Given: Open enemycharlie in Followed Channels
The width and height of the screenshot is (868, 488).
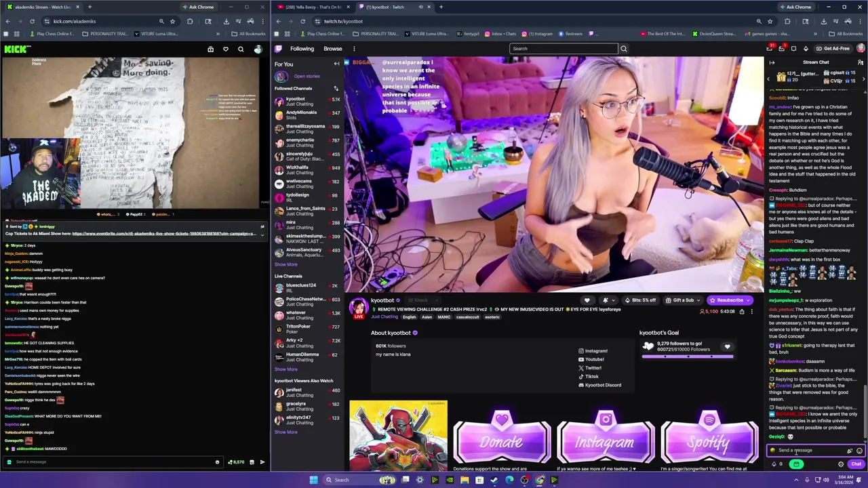Looking at the screenshot, I should [305, 142].
